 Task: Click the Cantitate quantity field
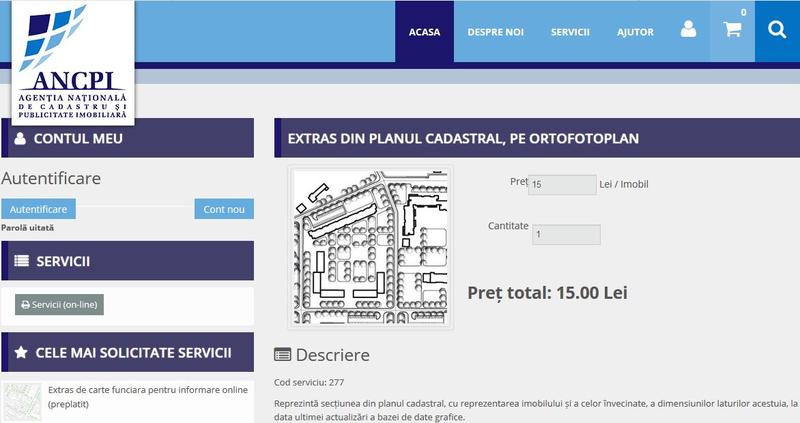[566, 235]
